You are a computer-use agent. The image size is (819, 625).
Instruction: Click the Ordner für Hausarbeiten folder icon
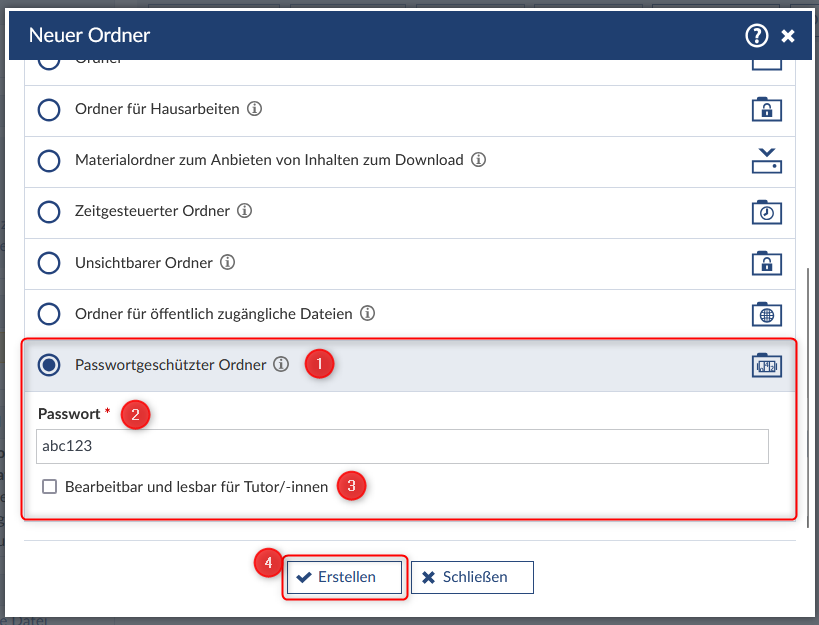tap(766, 109)
